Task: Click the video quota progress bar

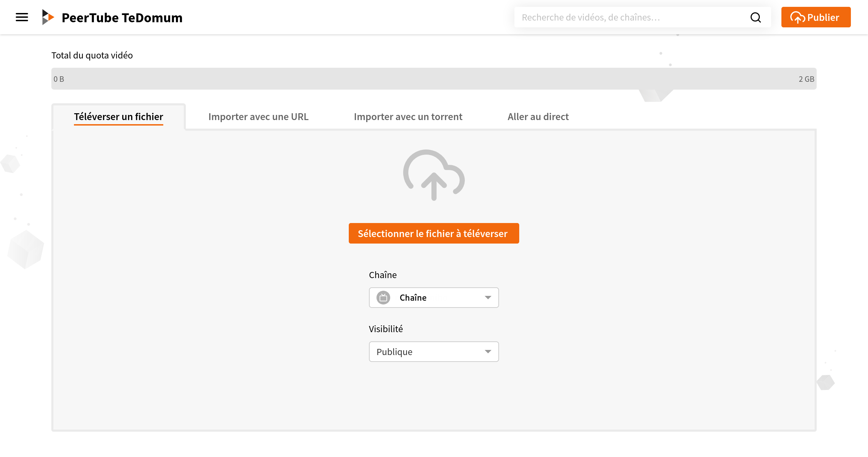Action: point(434,79)
